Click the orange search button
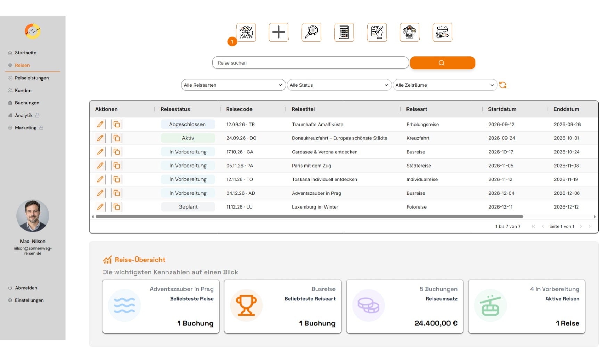This screenshot has width=609, height=364. [x=442, y=63]
